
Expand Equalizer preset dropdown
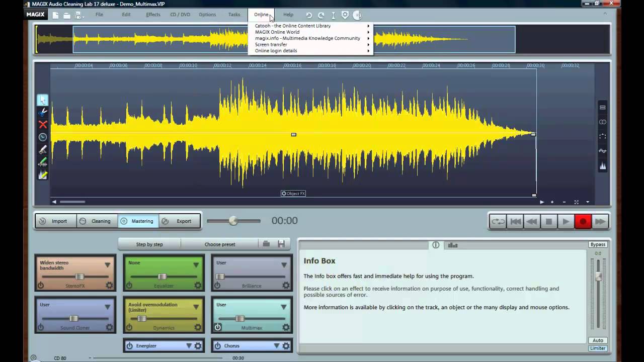click(x=196, y=265)
